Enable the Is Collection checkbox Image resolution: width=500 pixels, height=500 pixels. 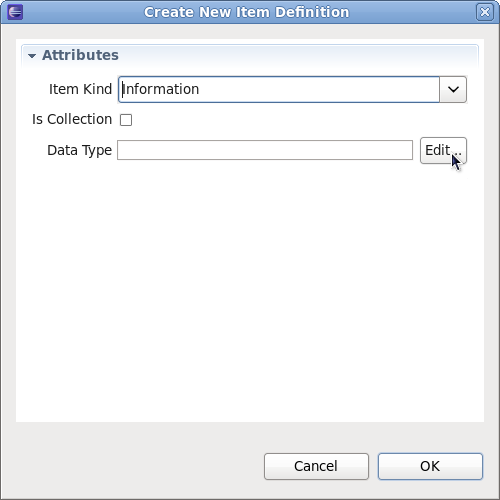126,120
